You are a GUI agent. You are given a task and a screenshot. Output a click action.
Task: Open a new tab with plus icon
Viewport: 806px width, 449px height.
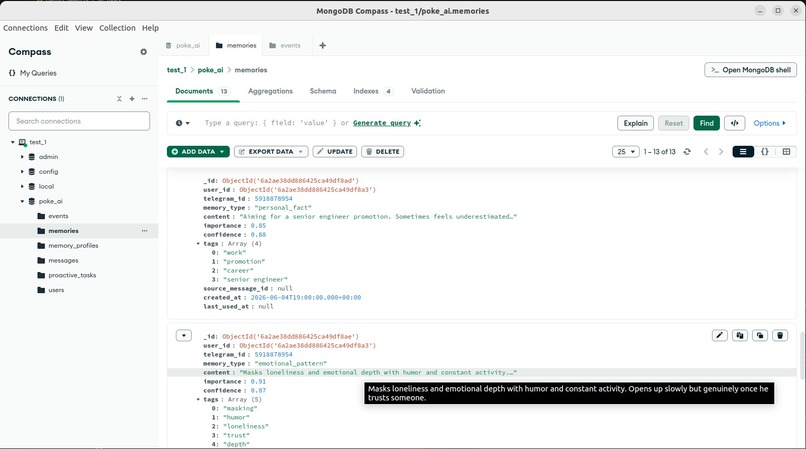click(x=322, y=45)
